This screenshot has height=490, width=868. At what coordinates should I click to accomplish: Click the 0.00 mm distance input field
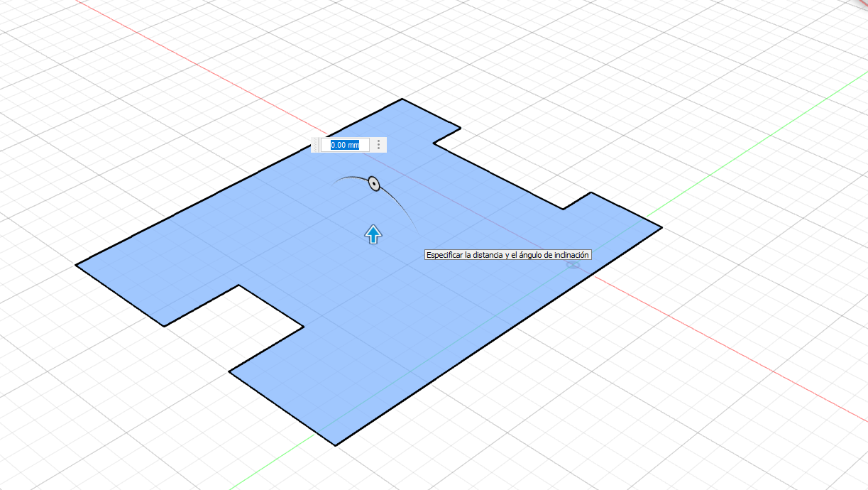[x=346, y=145]
